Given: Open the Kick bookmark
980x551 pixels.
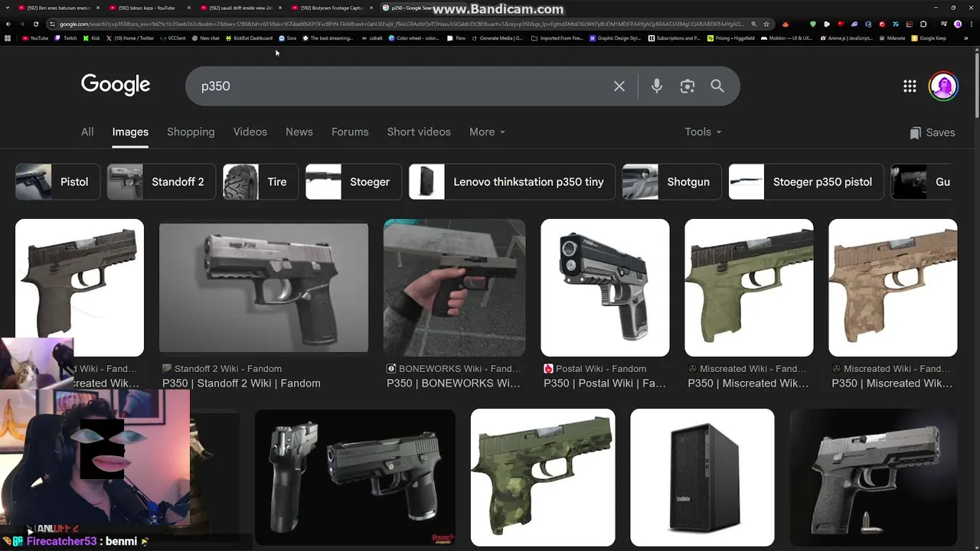Looking at the screenshot, I should pyautogui.click(x=92, y=37).
